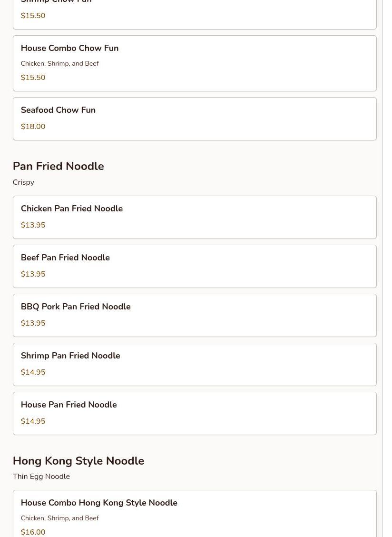
Task: Pick BBQ Pork Pan Fried Noodle
Action: (195, 316)
